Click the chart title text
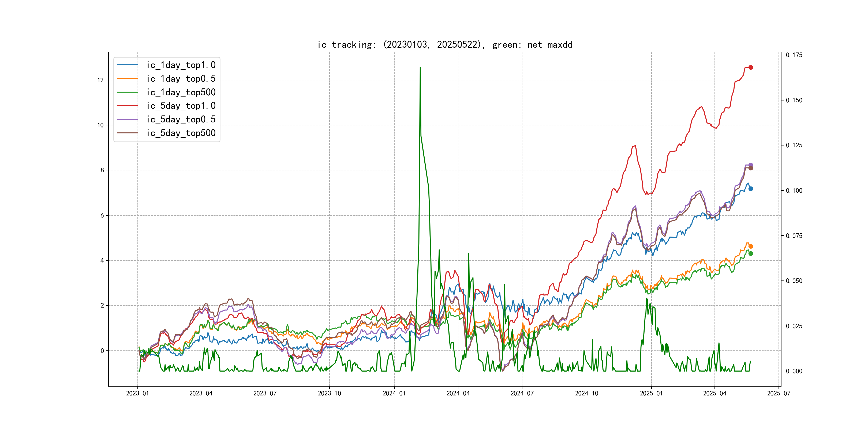 [x=445, y=44]
